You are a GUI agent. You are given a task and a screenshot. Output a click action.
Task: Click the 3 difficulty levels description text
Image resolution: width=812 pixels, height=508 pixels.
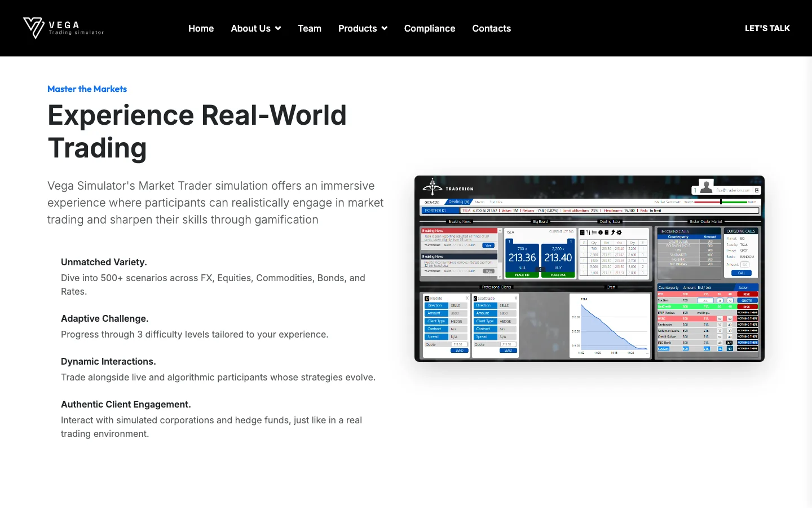click(x=195, y=334)
